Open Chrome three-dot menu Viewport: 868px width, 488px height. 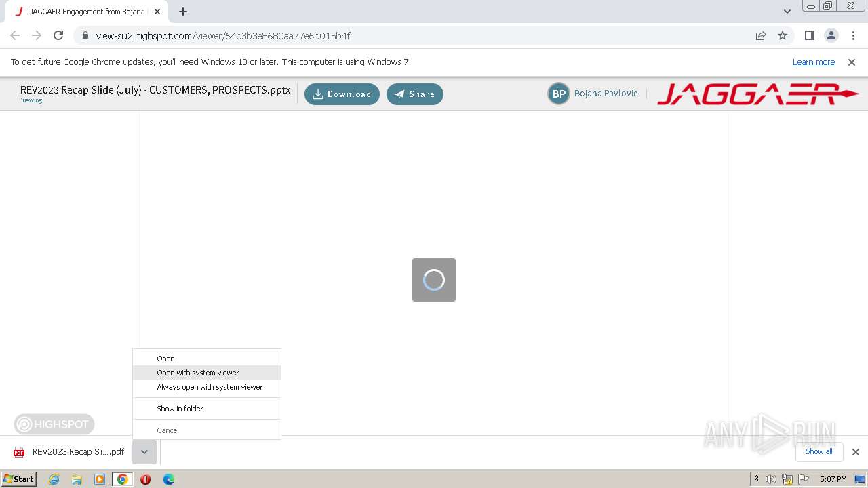[852, 35]
